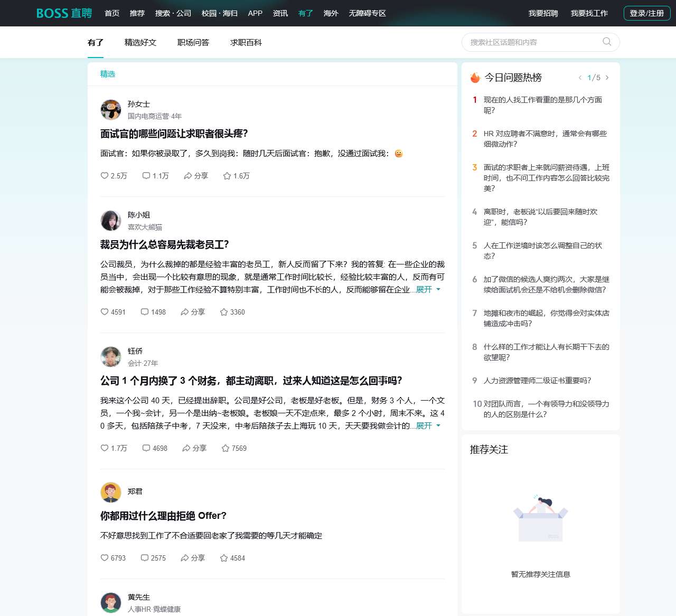Viewport: 676px width, 616px height.
Task: Expand 钰侨's post about finance staff
Action: click(428, 425)
